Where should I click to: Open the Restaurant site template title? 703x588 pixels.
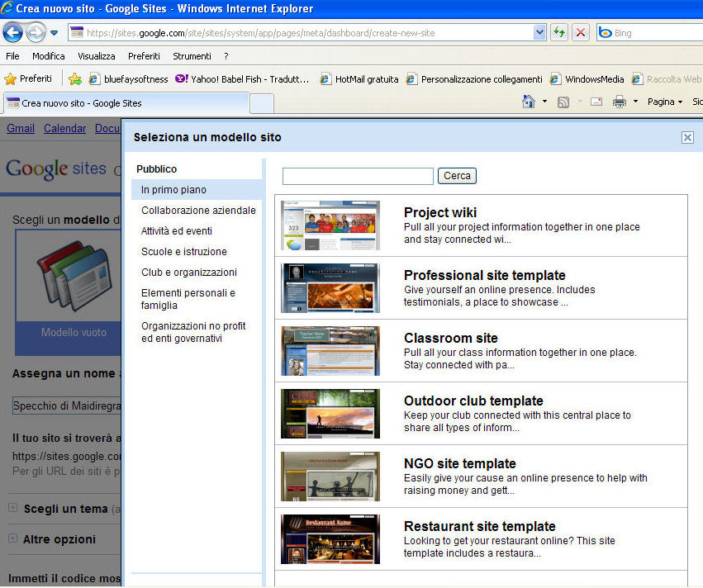(480, 526)
